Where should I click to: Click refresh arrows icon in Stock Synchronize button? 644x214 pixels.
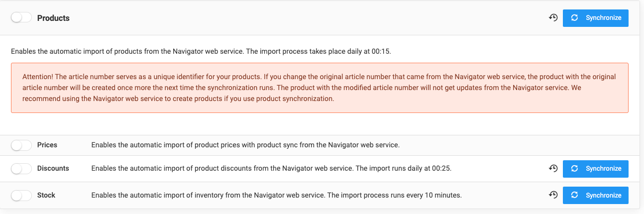pos(574,195)
